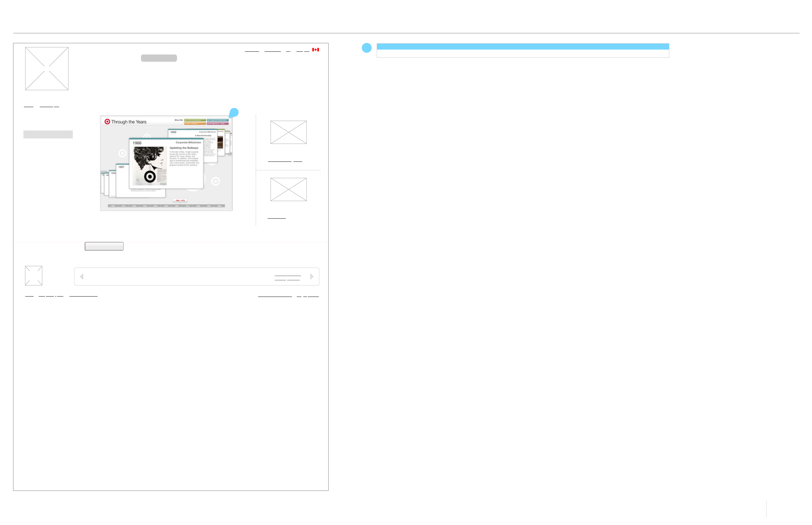Toggle the Shopping at Target filter checkbox
Screen dimensions: 812x525
208,123
